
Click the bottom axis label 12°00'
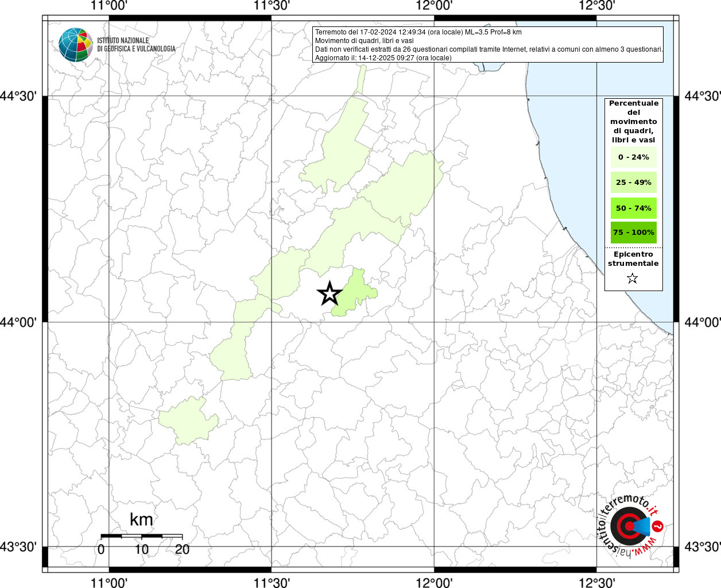(x=434, y=582)
